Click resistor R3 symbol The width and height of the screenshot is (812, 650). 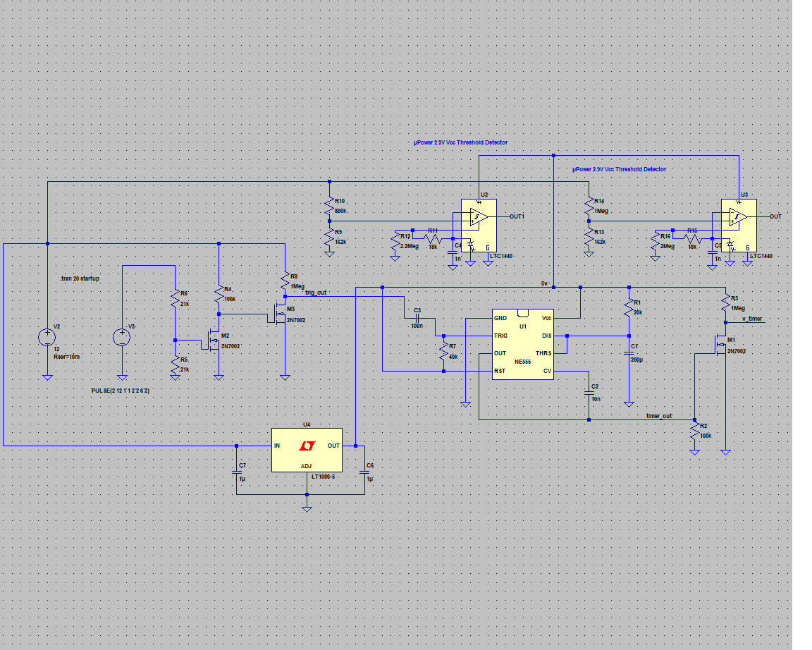(x=725, y=303)
